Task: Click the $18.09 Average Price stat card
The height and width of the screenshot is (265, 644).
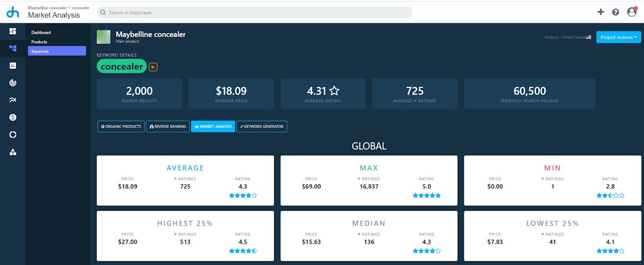Action: tap(231, 94)
